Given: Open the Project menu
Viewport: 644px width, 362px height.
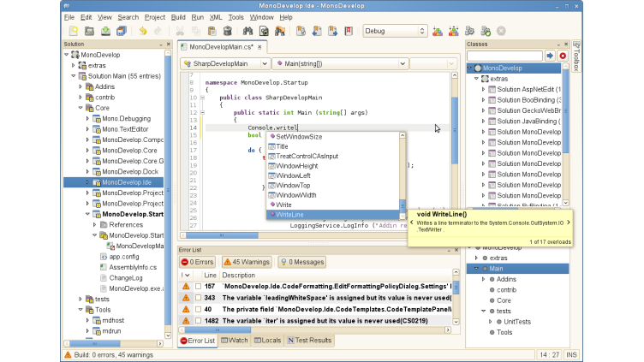Looking at the screenshot, I should pos(155,17).
